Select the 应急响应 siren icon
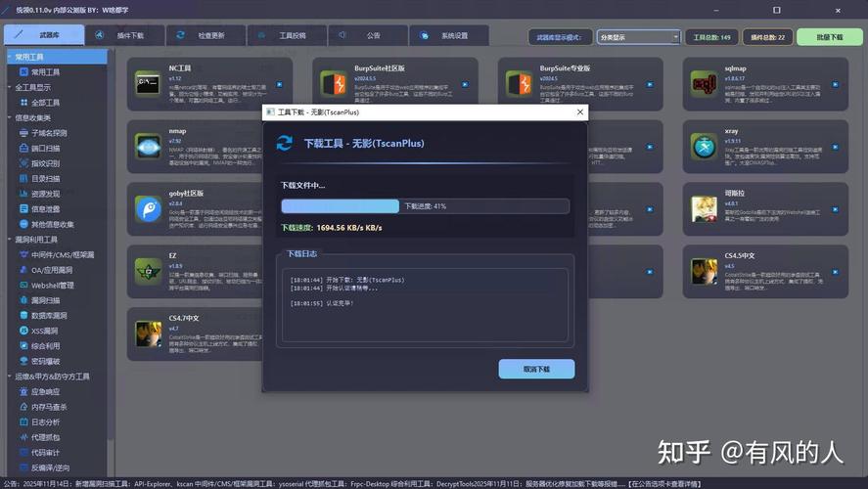Image resolution: width=868 pixels, height=489 pixels. 23,391
